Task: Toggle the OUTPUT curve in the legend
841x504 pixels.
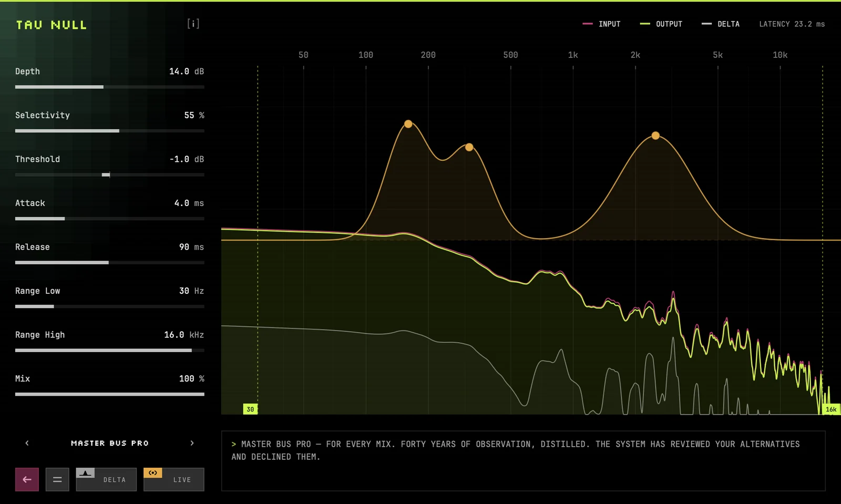Action: coord(661,24)
